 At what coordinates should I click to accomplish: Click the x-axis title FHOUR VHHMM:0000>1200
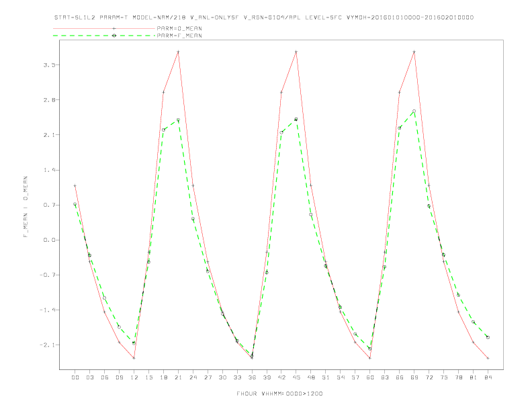pyautogui.click(x=279, y=394)
